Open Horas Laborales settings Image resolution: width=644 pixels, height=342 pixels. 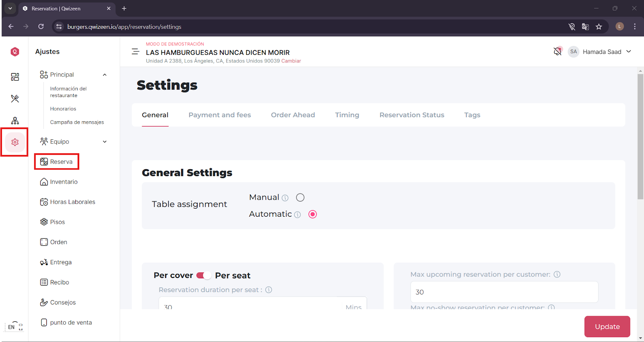tap(68, 202)
